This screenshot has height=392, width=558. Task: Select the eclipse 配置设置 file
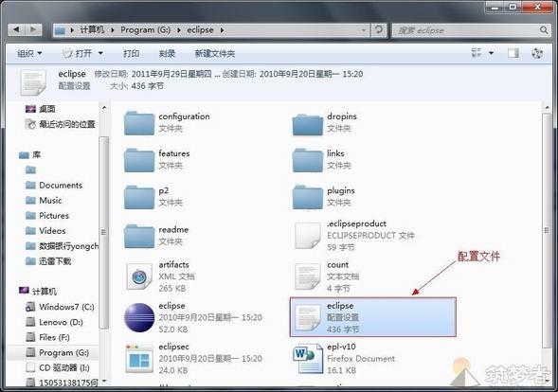tap(372, 317)
